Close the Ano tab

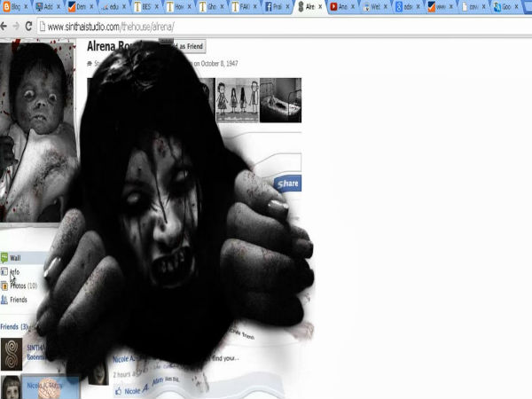point(353,6)
